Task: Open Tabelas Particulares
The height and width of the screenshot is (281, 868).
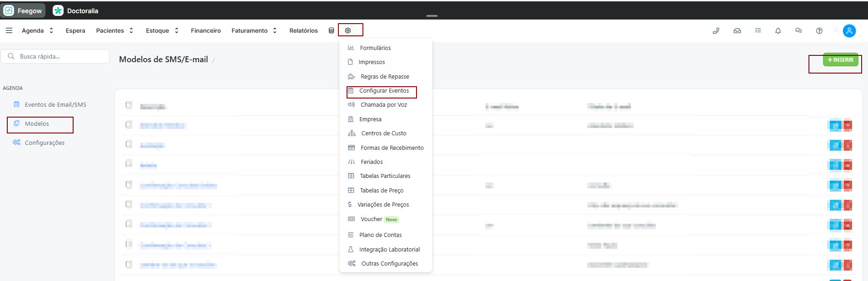Action: coord(386,176)
